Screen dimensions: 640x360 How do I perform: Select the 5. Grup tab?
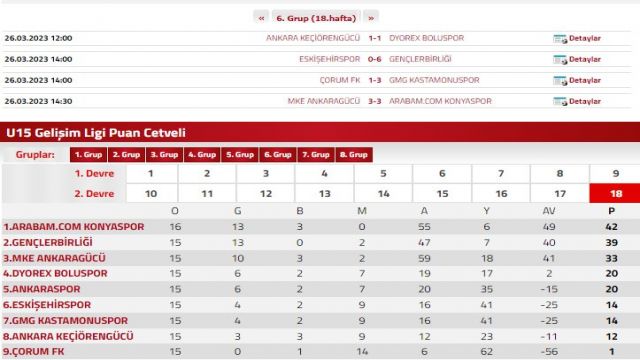[x=240, y=155]
